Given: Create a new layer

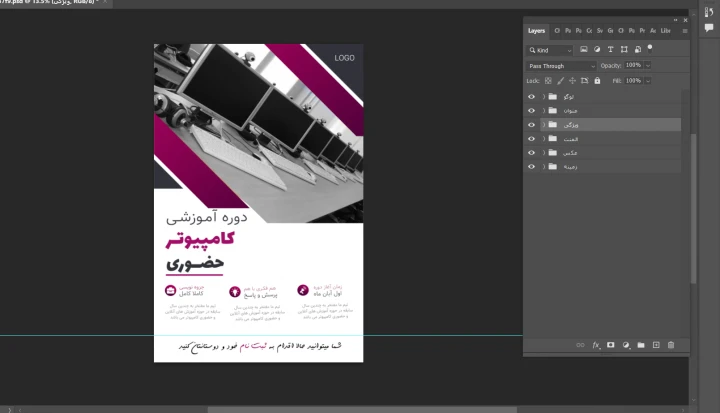Looking at the screenshot, I should [656, 345].
